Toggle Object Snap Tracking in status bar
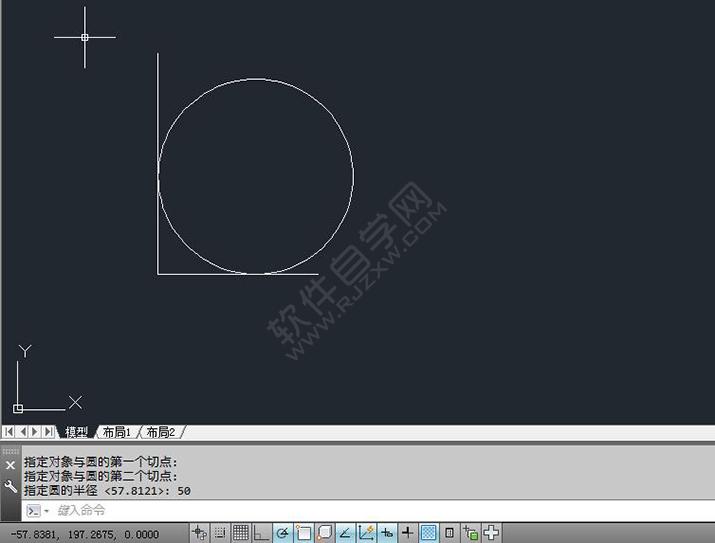The height and width of the screenshot is (543, 715). (x=345, y=533)
